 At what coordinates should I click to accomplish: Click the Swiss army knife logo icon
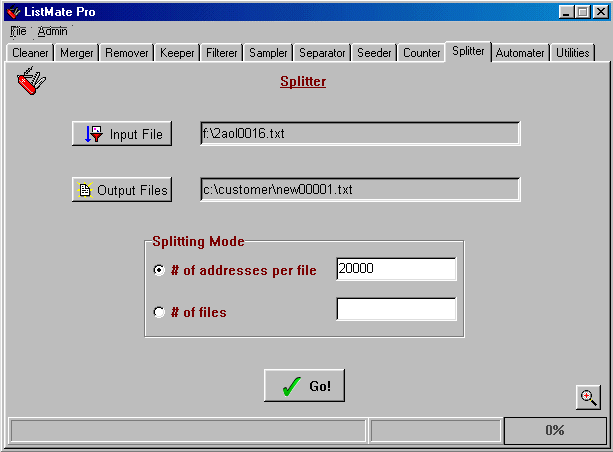[31, 81]
